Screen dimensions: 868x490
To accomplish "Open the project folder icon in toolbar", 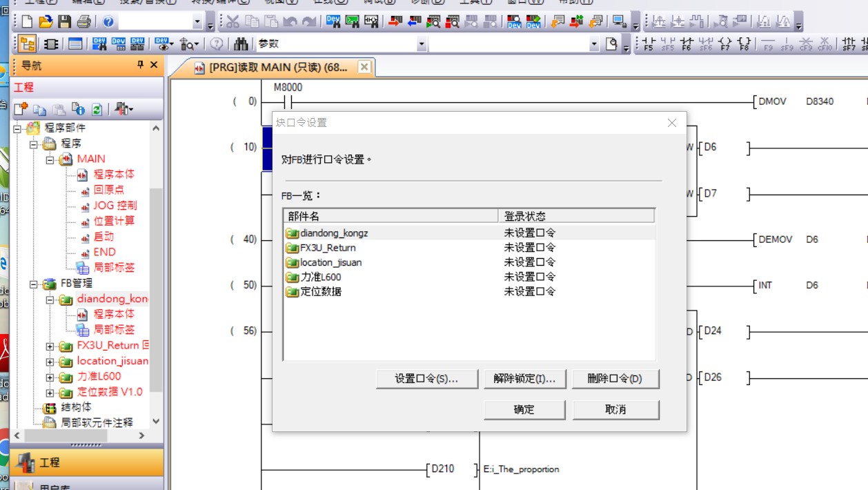I will coord(46,22).
